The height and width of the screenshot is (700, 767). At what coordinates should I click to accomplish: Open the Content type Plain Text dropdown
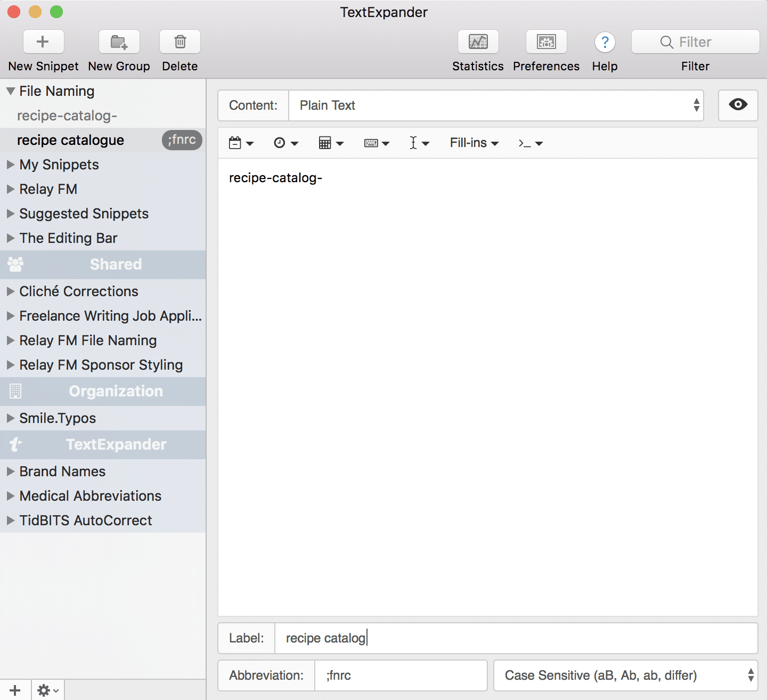click(496, 105)
